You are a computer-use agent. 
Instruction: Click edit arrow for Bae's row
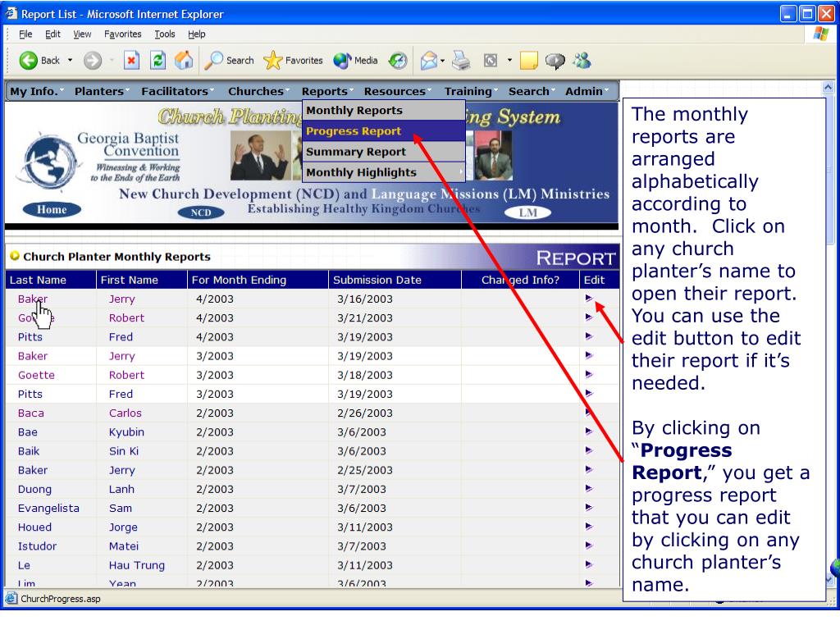coord(589,431)
